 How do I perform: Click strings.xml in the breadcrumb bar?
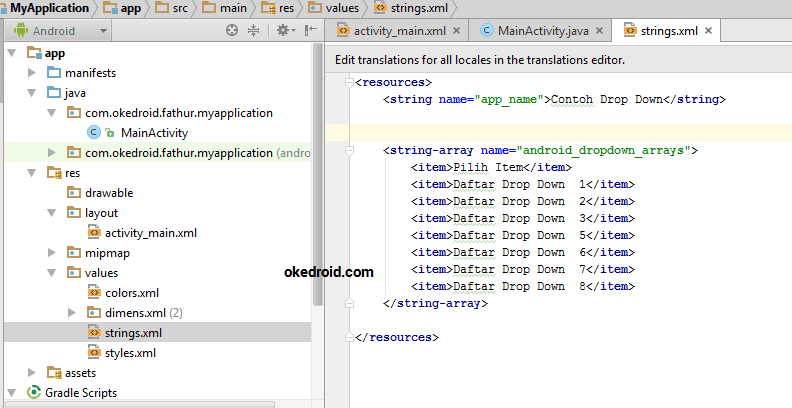click(411, 8)
